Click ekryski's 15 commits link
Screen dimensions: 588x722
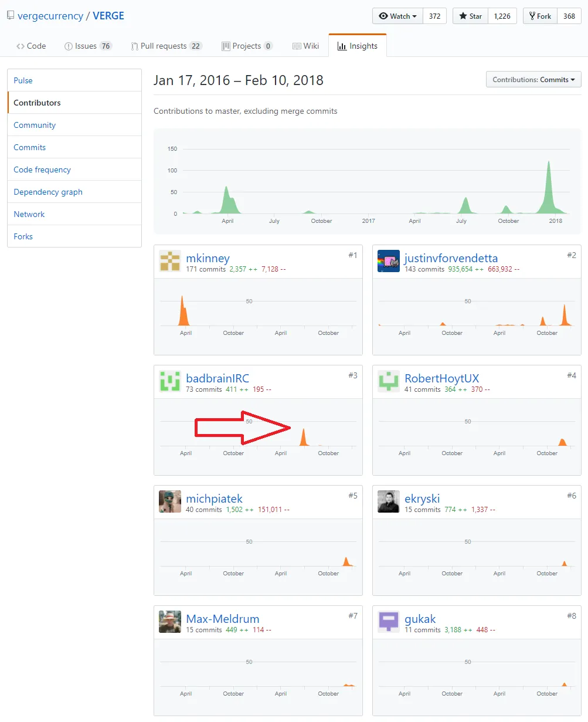[x=422, y=510]
